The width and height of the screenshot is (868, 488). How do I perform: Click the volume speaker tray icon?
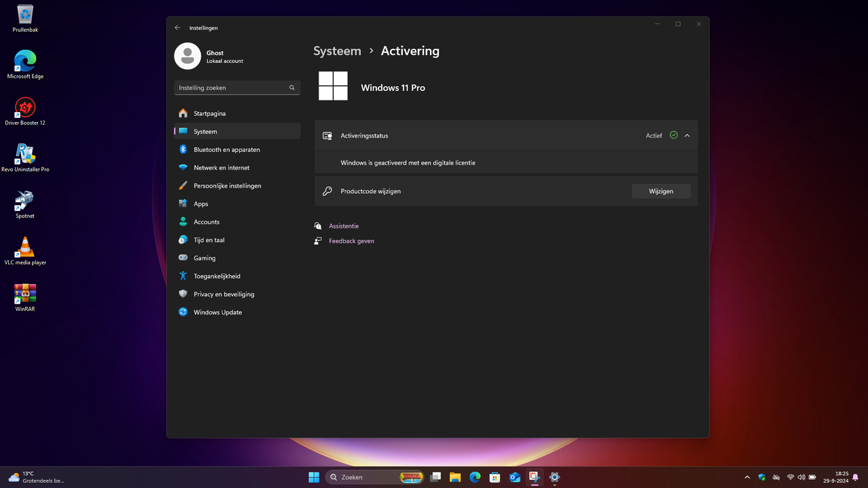[x=802, y=477]
